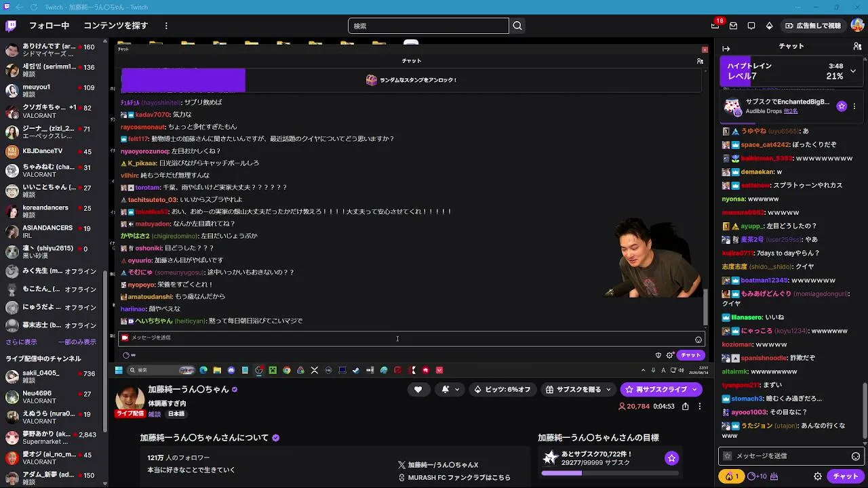Click the 日本語 language tag

tap(176, 414)
